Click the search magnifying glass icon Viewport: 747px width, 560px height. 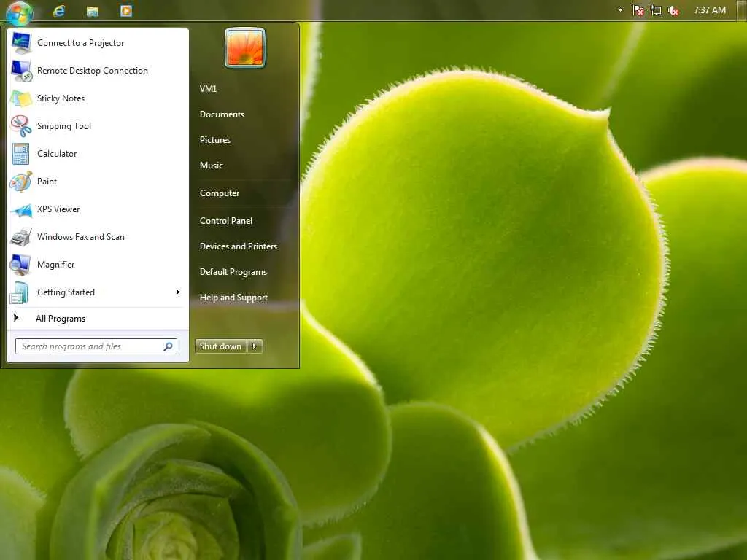click(x=169, y=346)
